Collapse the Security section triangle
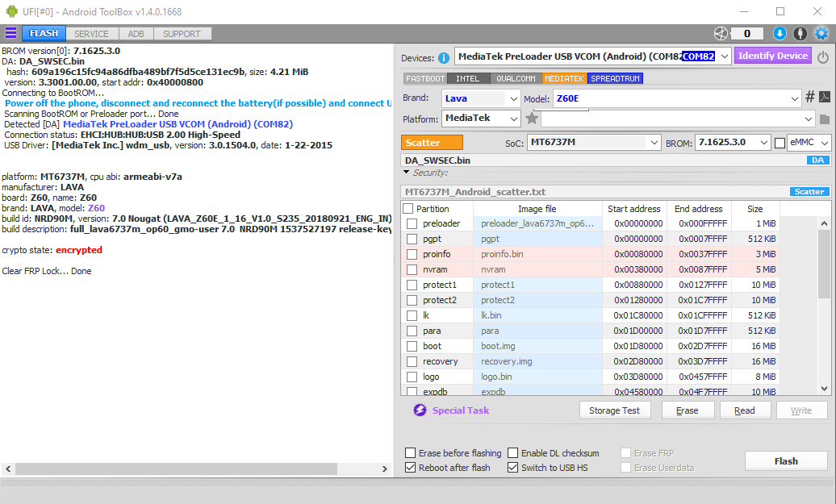The height and width of the screenshot is (504, 836). click(x=406, y=172)
